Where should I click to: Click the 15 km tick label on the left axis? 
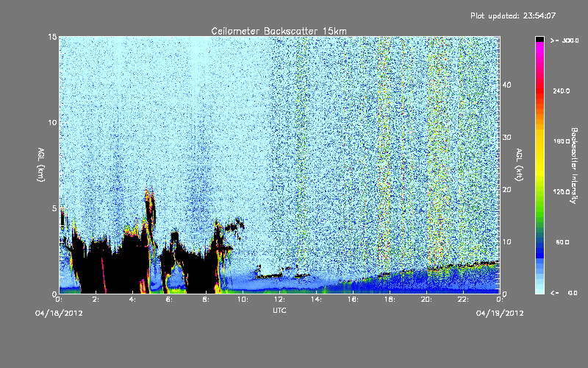point(52,37)
